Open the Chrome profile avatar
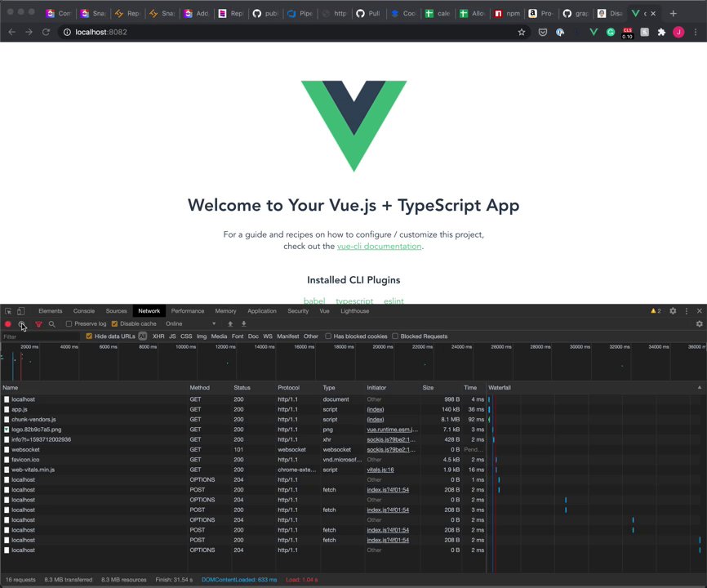 click(678, 32)
